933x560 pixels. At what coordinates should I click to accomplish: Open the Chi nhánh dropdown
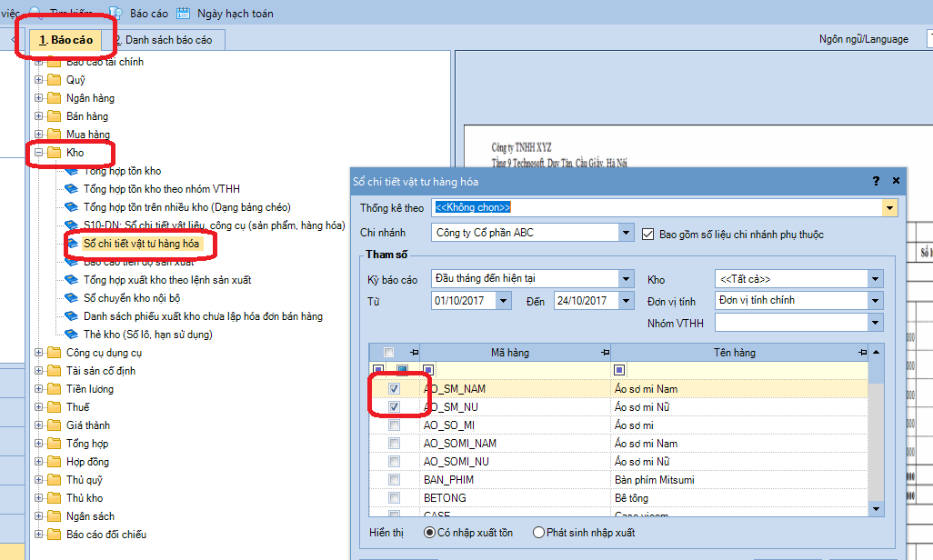pos(626,233)
